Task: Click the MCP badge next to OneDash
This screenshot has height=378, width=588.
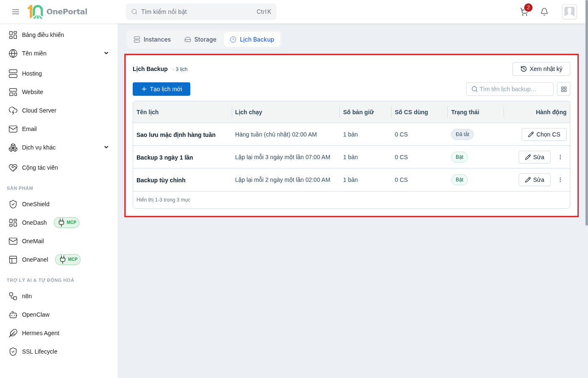Action: (x=66, y=223)
